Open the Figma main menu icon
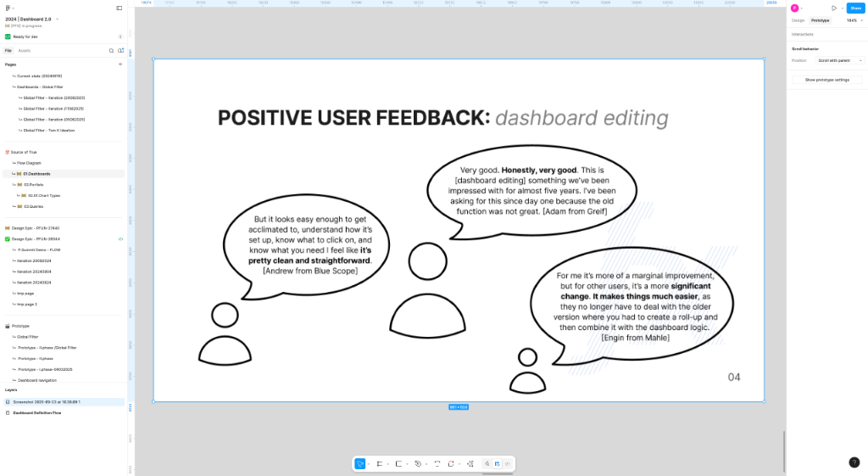The height and width of the screenshot is (476, 868). pyautogui.click(x=8, y=8)
